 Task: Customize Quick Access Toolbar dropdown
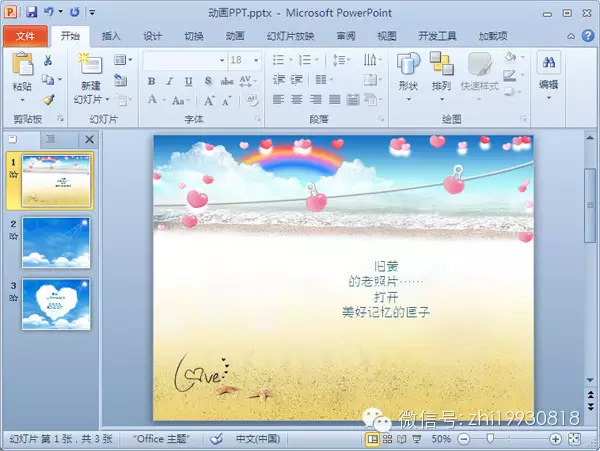pos(92,12)
